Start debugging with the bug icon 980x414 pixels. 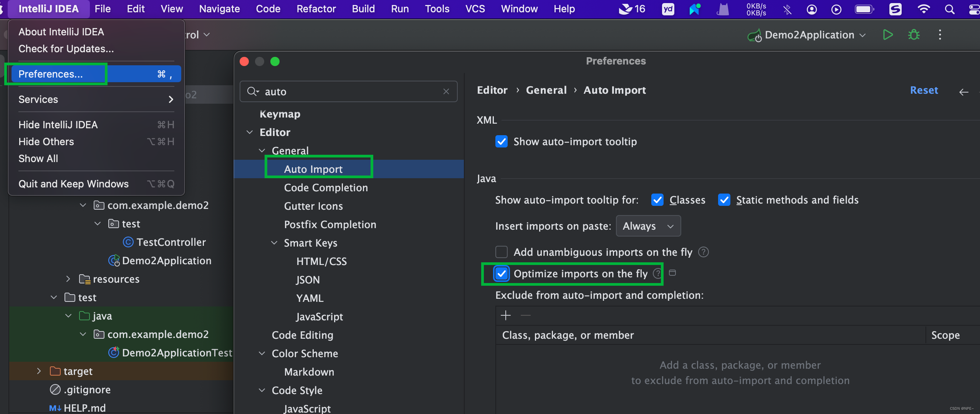pos(914,35)
